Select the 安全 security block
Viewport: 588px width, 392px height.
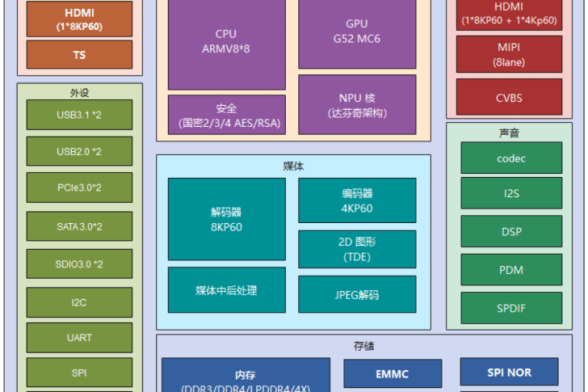pyautogui.click(x=226, y=115)
